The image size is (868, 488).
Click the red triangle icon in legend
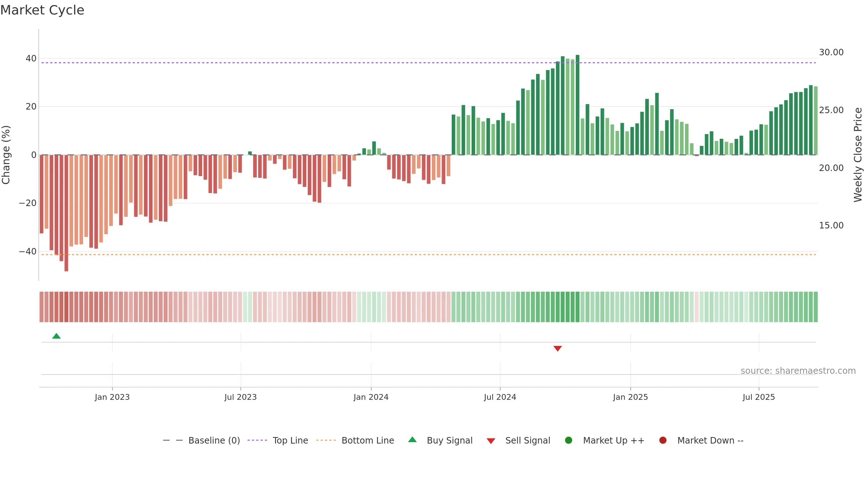click(x=491, y=441)
